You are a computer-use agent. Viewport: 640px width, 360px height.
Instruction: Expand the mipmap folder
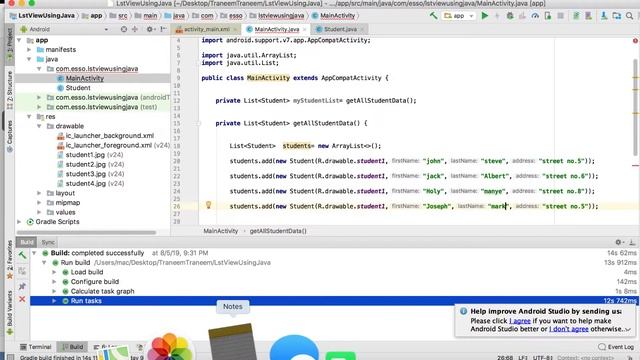click(x=39, y=202)
